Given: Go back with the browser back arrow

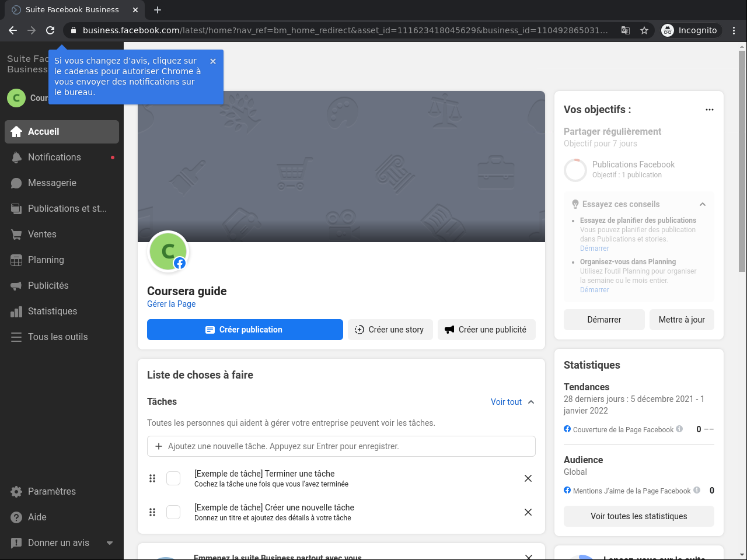Looking at the screenshot, I should pyautogui.click(x=13, y=30).
